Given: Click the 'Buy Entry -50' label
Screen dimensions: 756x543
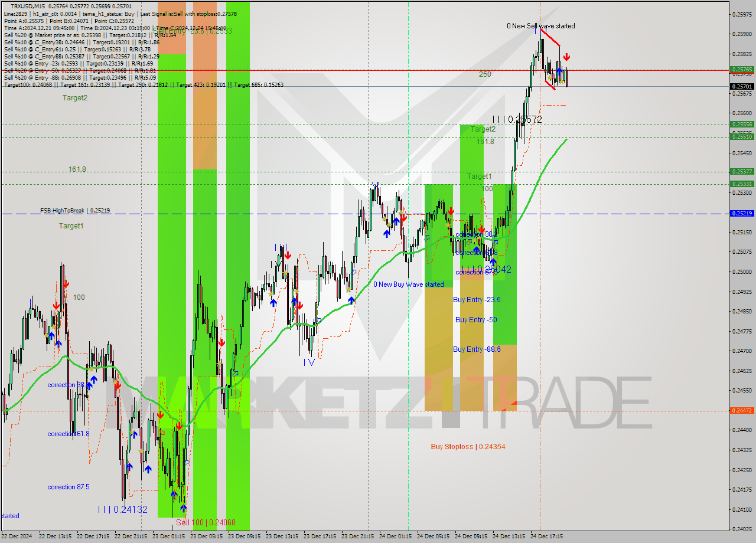Looking at the screenshot, I should coord(476,320).
